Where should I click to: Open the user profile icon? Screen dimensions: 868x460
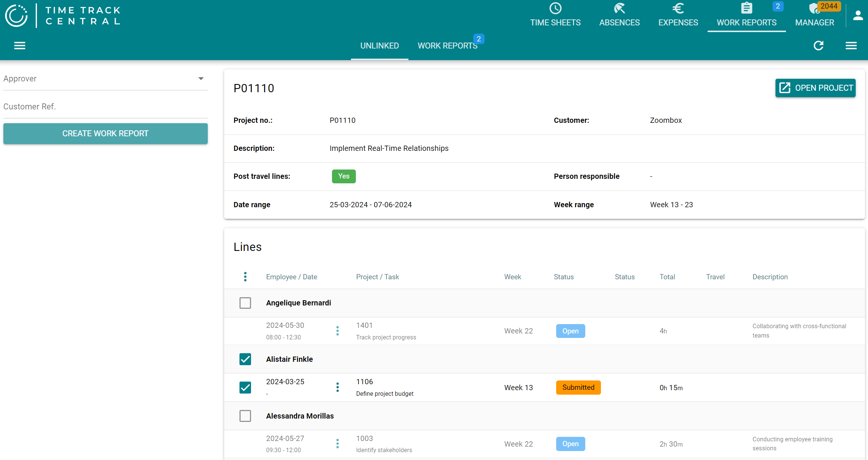pos(858,15)
